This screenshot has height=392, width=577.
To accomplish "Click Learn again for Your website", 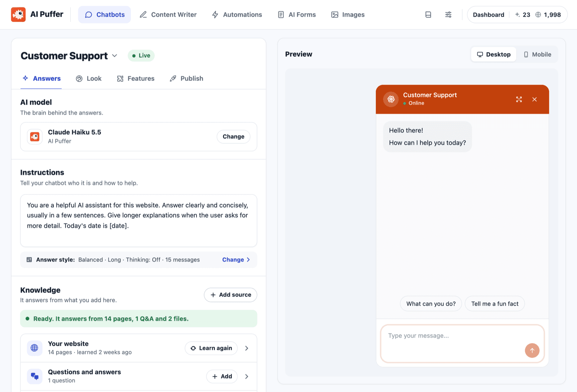I will [x=211, y=348].
